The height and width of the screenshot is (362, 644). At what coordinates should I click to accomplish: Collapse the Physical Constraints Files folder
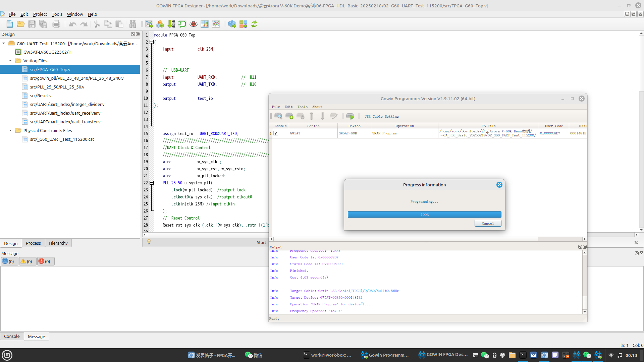[10, 130]
